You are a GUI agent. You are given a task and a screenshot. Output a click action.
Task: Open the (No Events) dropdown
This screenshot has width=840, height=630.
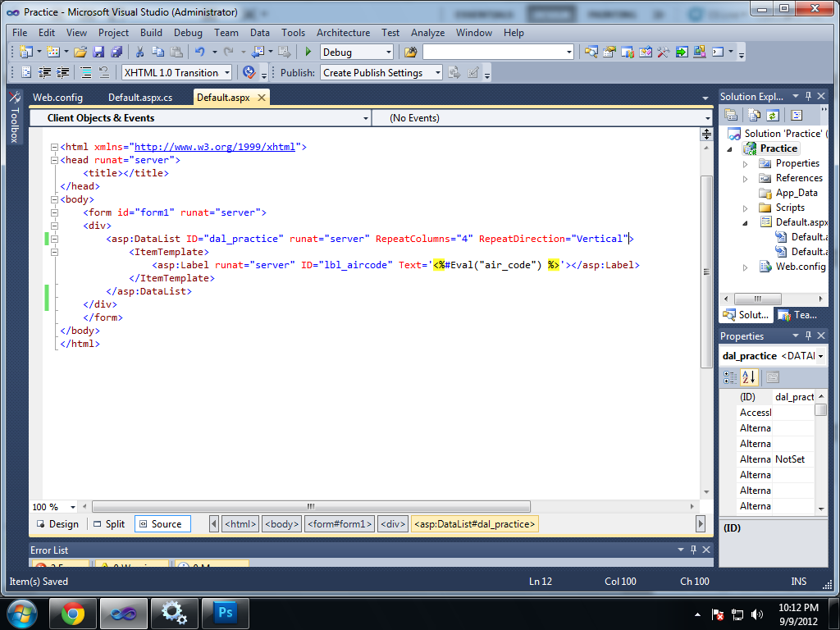708,118
